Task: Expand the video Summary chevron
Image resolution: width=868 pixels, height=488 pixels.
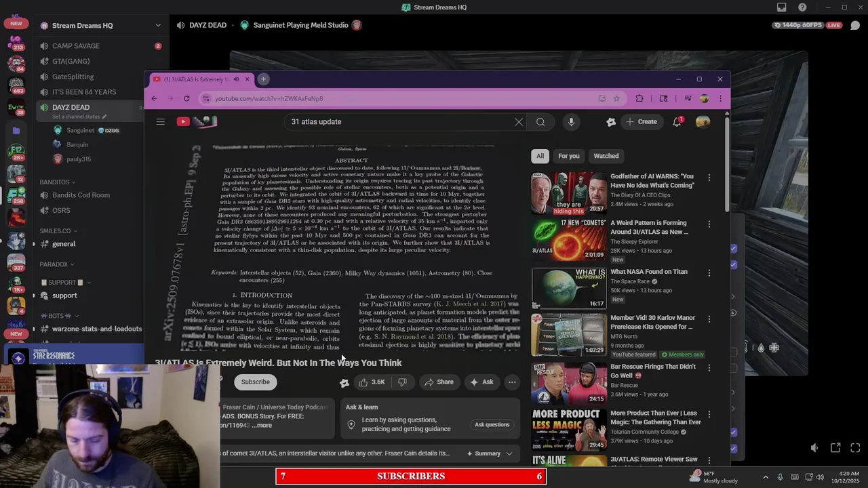Action: [x=509, y=453]
